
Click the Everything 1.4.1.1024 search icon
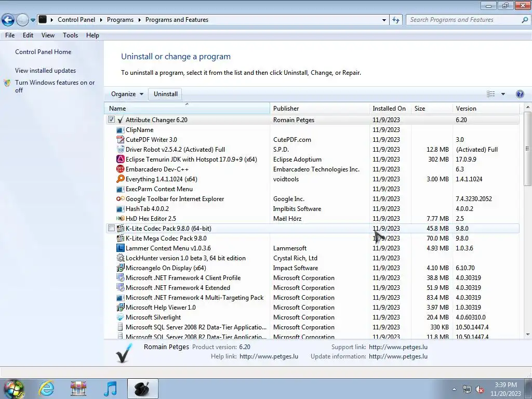[x=120, y=179]
